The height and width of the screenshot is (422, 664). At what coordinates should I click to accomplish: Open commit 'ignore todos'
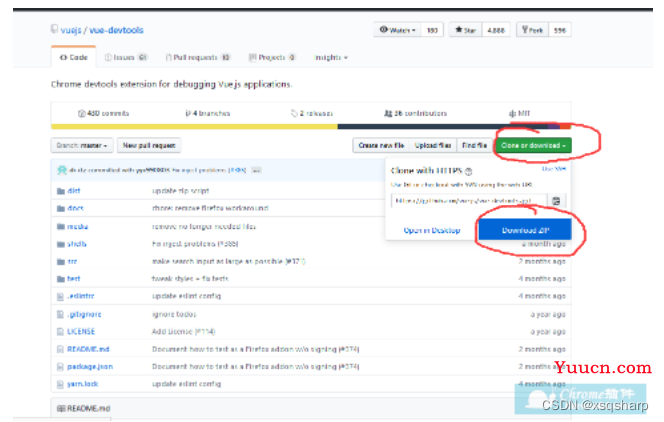coord(174,314)
